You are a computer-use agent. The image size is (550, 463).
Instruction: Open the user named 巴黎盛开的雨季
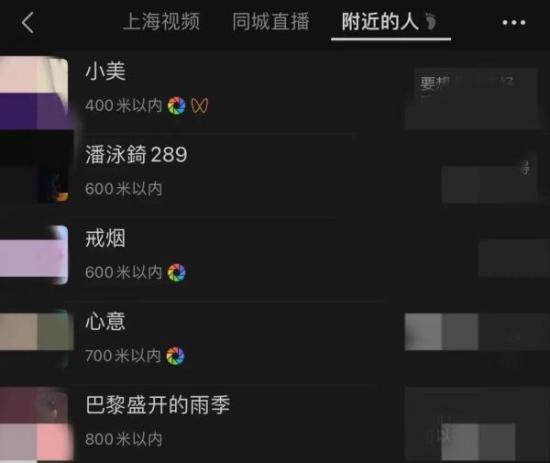(x=158, y=405)
